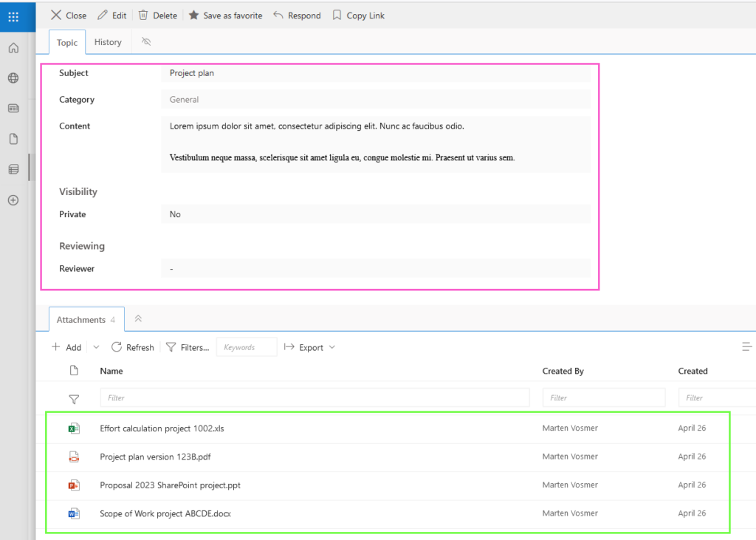
Task: Click the plus circle icon in the sidebar
Action: pos(12,199)
